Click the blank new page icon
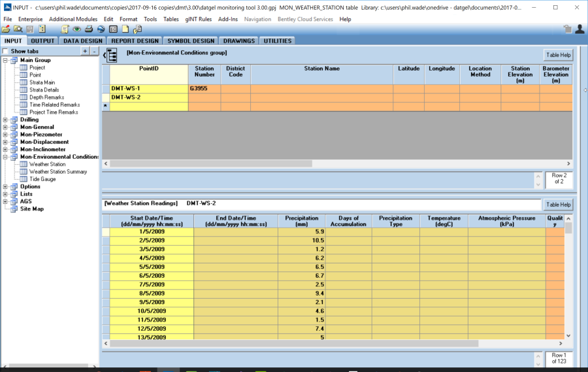Viewport: 588px width, 372px height. [x=125, y=29]
